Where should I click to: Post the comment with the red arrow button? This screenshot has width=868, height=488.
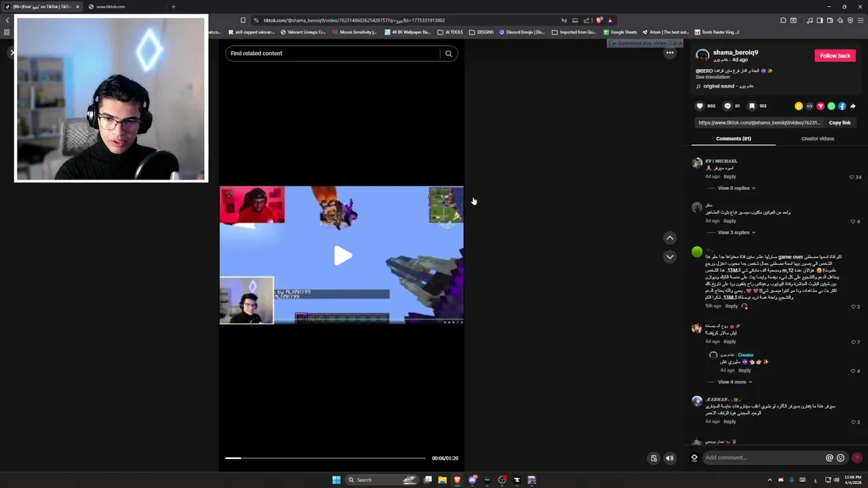(857, 457)
